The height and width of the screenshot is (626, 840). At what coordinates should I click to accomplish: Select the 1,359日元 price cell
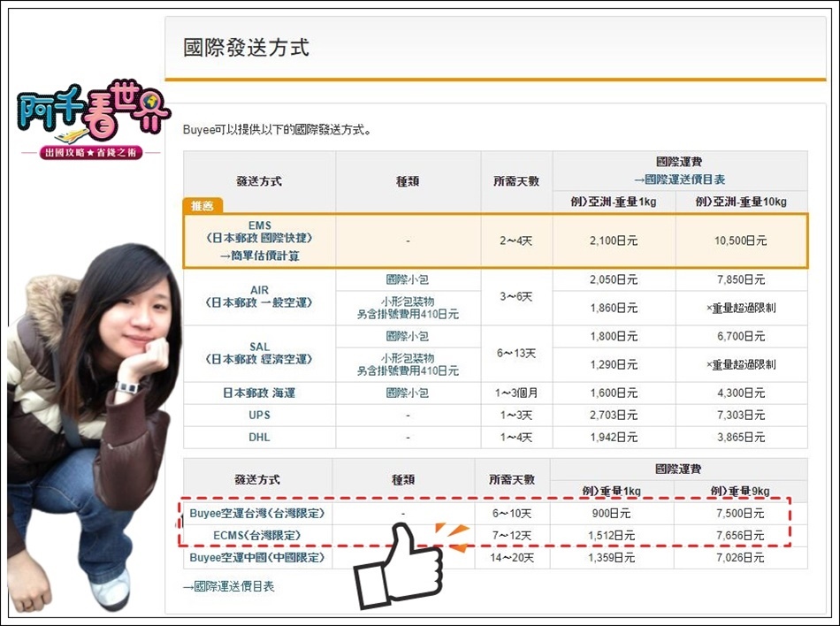click(x=611, y=557)
